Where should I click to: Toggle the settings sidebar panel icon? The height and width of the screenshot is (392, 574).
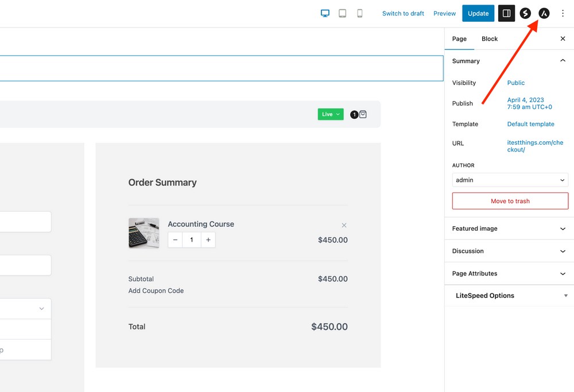click(506, 13)
